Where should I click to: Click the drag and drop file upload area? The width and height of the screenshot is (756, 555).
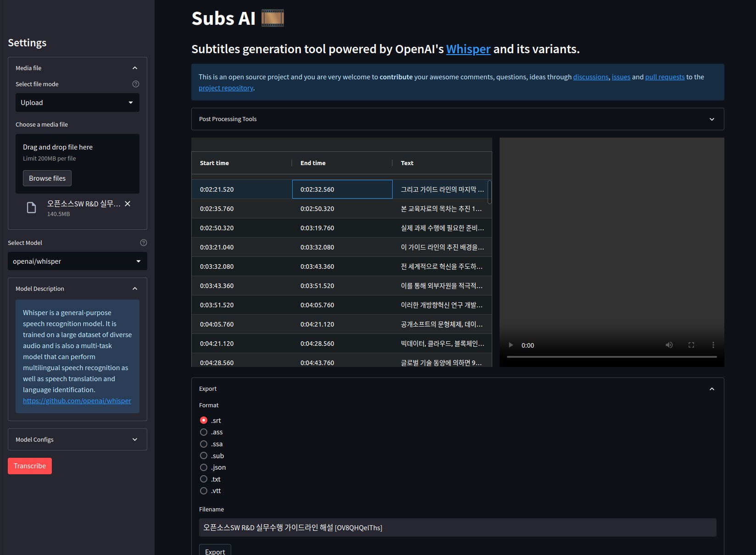tap(77, 164)
